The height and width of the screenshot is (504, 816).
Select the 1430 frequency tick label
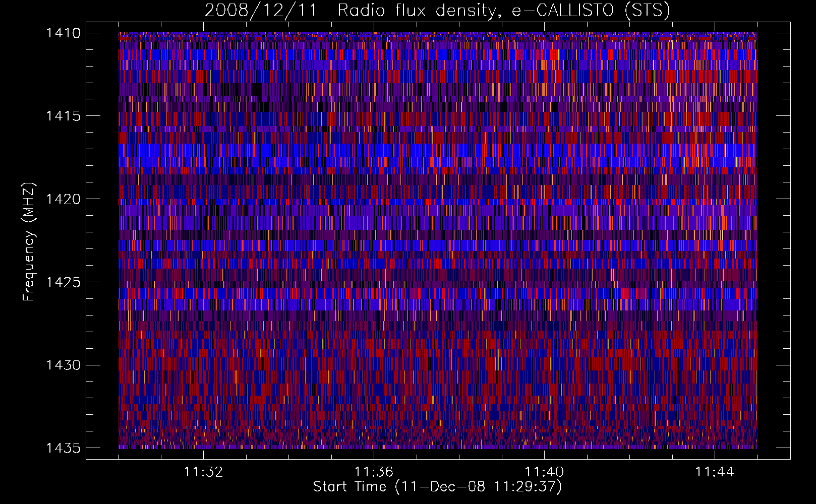point(63,365)
